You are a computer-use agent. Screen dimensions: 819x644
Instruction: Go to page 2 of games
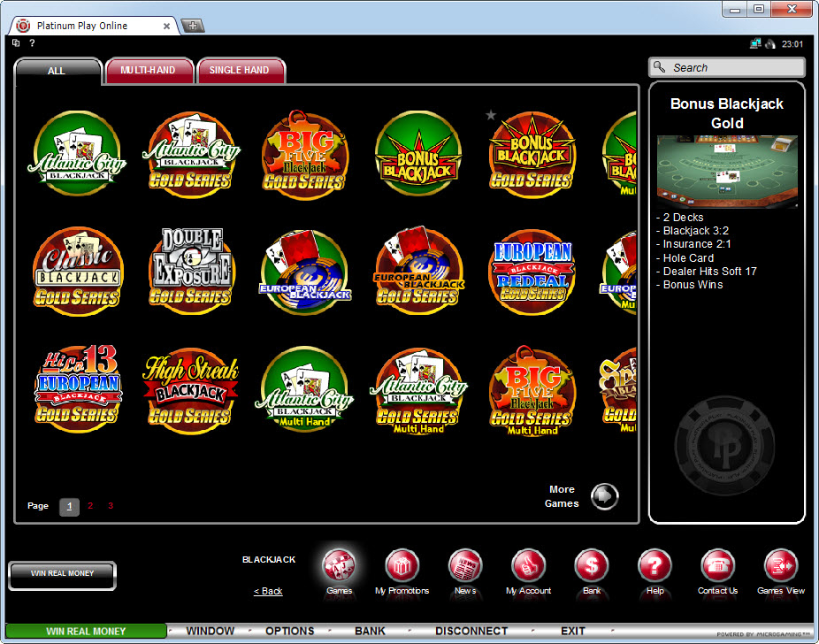tap(90, 506)
